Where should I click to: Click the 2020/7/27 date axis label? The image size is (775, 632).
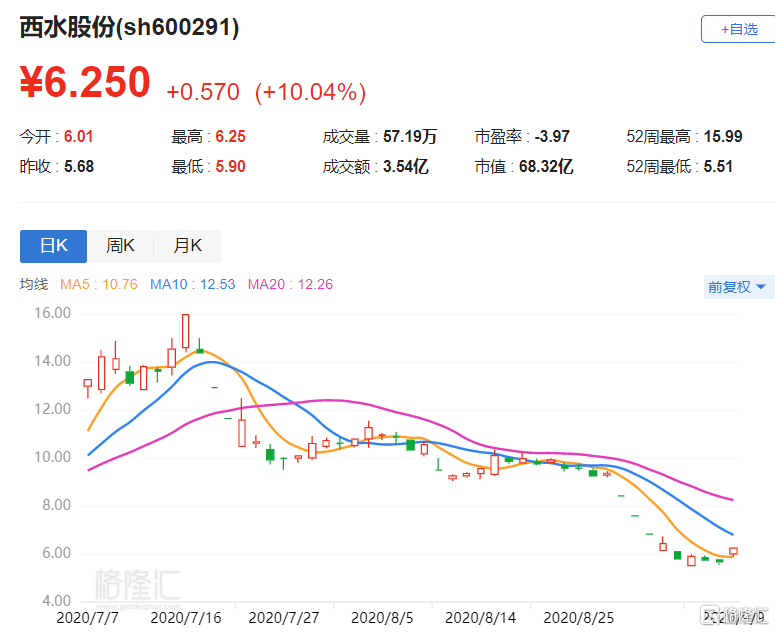click(284, 618)
